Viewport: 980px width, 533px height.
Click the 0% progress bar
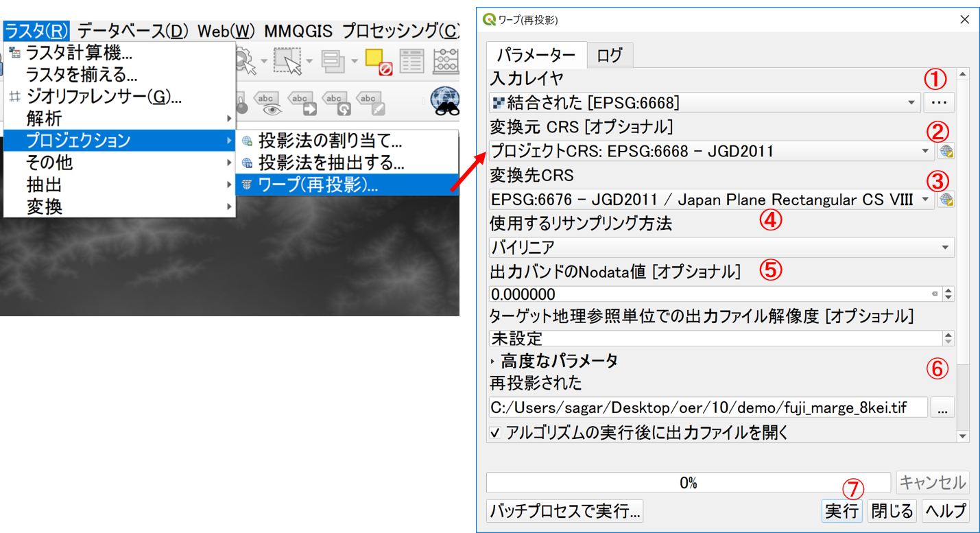pos(688,482)
